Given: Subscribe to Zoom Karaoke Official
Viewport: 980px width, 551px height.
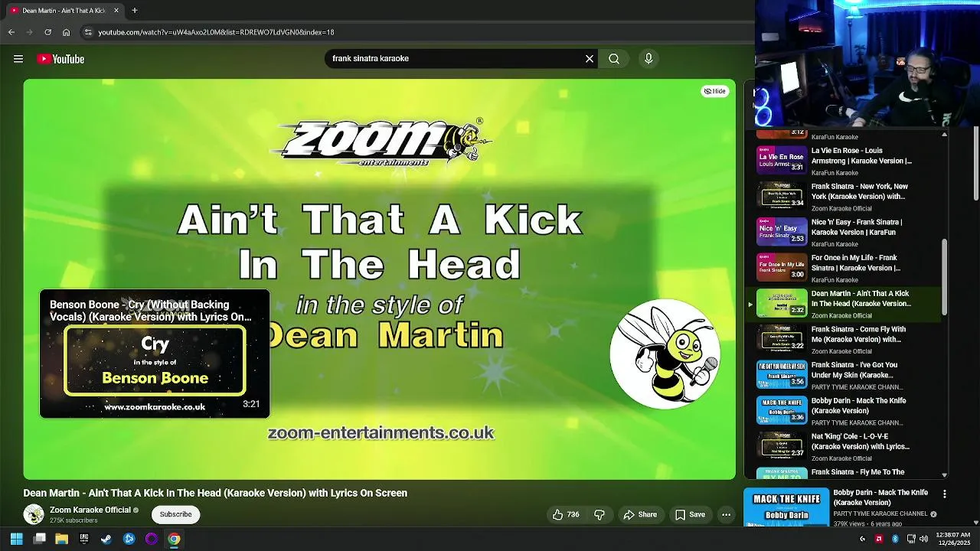Looking at the screenshot, I should (175, 514).
